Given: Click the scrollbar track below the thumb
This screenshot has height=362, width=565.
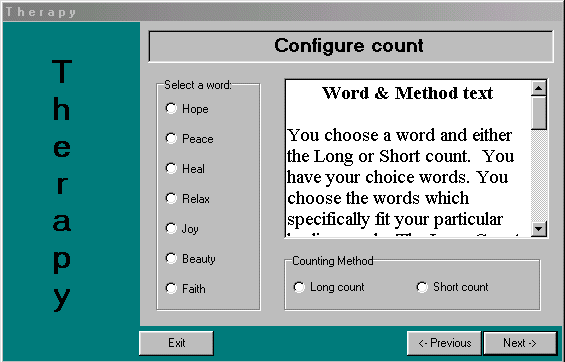Looking at the screenshot, I should pyautogui.click(x=539, y=175).
